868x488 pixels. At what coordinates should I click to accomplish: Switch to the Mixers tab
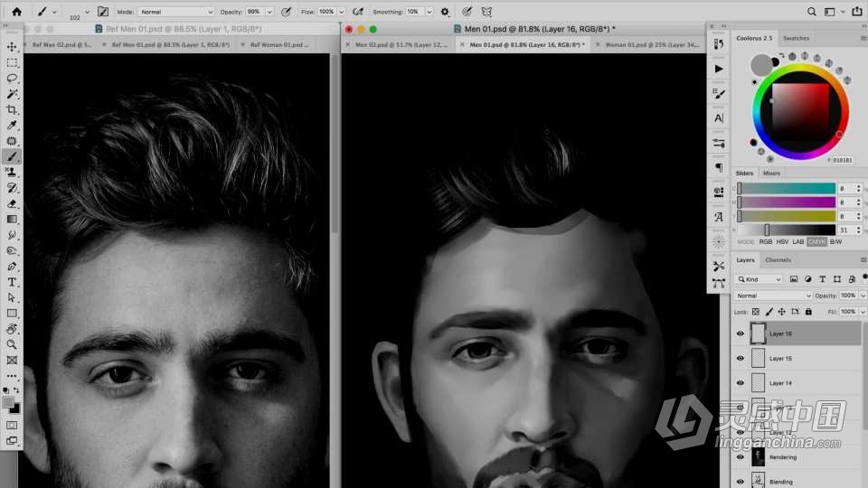click(x=771, y=174)
